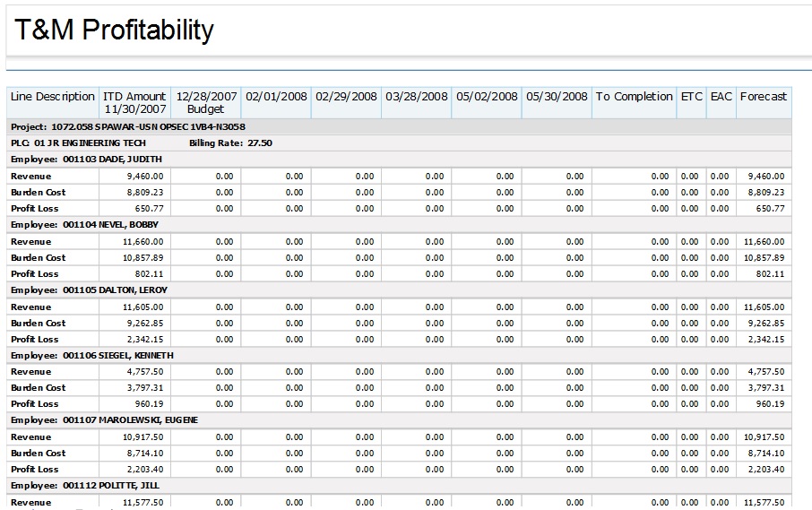Select the 03/28/2008 column header
The width and height of the screenshot is (812, 510).
(x=417, y=97)
